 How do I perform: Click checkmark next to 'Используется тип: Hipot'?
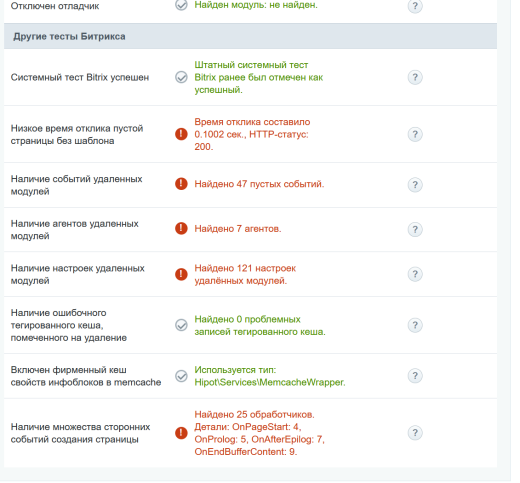pos(181,376)
